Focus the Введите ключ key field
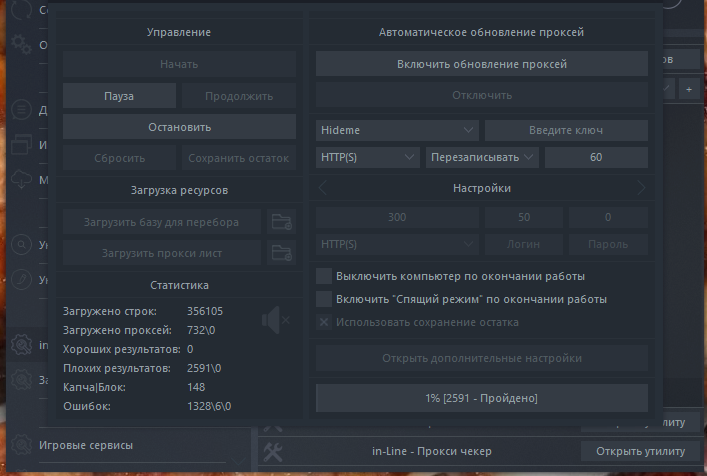The image size is (707, 476). click(x=566, y=130)
